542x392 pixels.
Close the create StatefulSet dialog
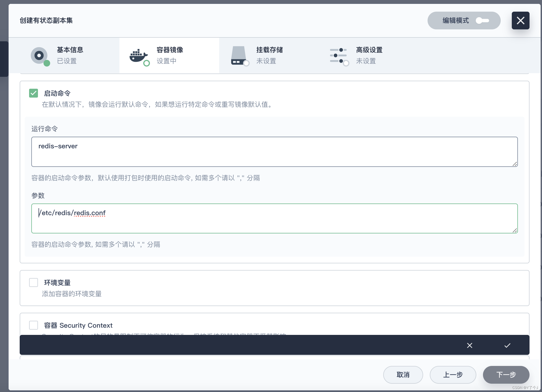(520, 21)
